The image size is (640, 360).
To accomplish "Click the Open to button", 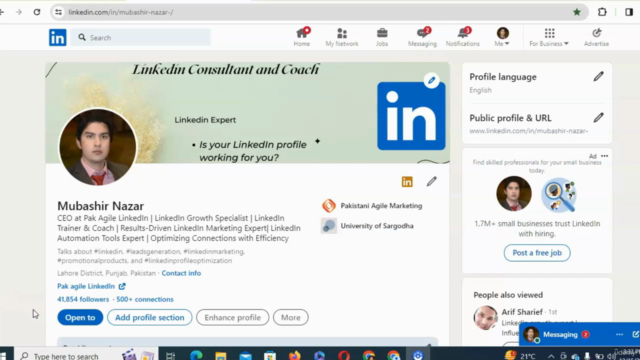I will coord(80,317).
